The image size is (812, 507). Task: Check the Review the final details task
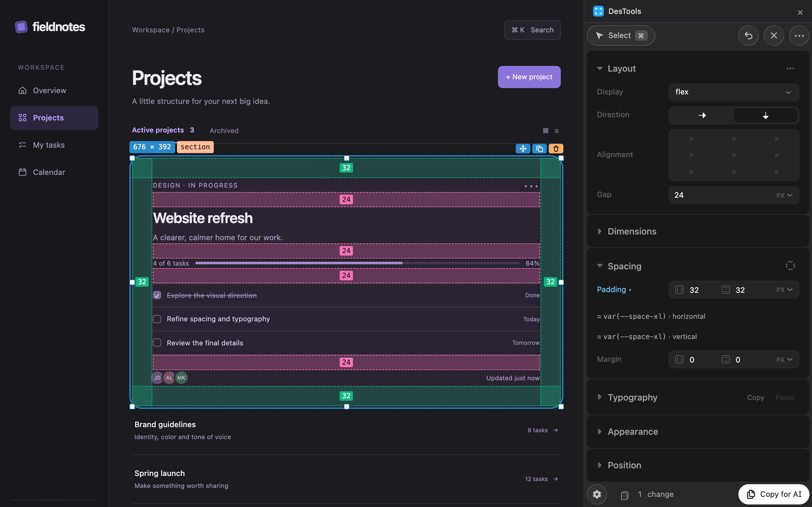coord(157,343)
